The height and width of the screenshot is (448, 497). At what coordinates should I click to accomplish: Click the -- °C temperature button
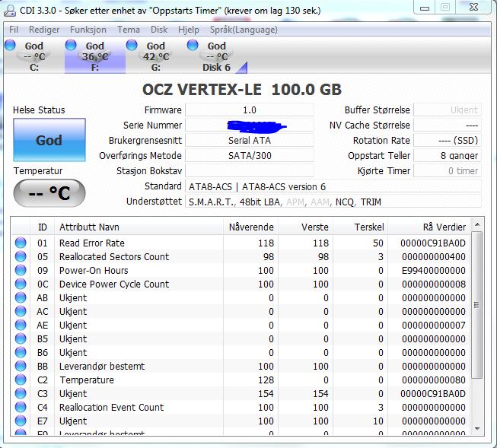[x=49, y=193]
